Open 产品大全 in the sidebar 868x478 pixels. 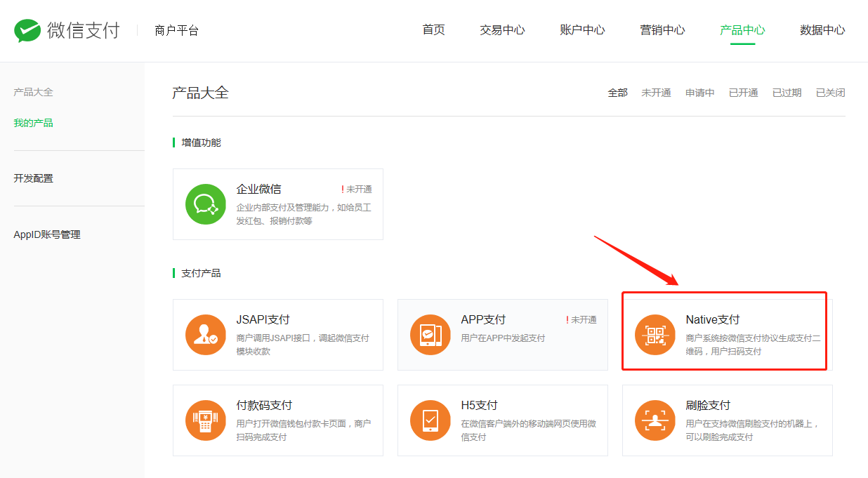tap(34, 92)
